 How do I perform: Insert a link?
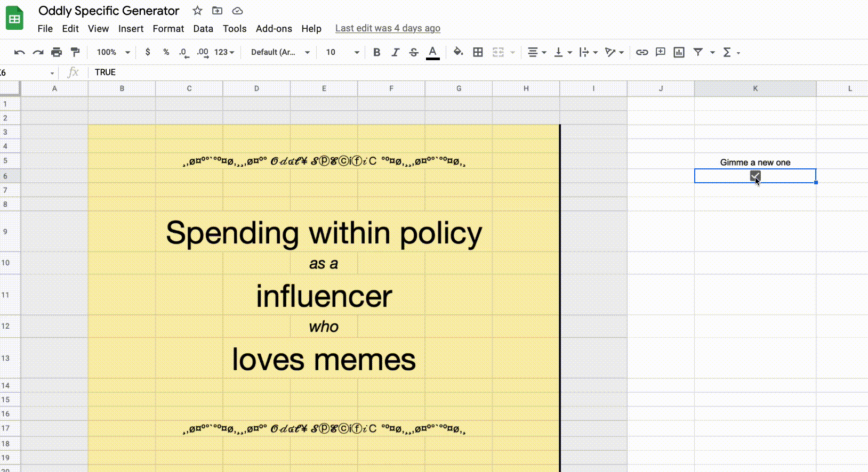pos(642,52)
